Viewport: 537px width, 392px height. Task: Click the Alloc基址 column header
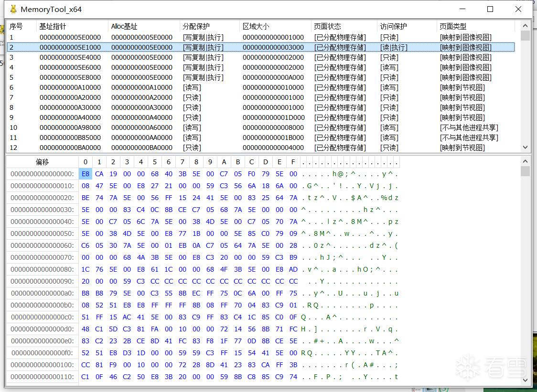click(x=144, y=26)
